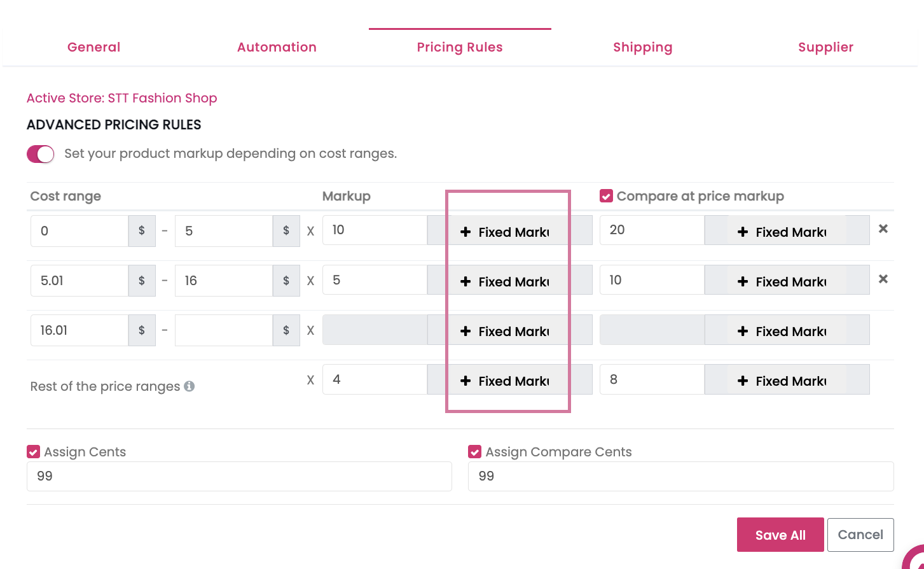Uncheck Compare at price markup checkbox
Screen dimensions: 924x569
pos(606,196)
